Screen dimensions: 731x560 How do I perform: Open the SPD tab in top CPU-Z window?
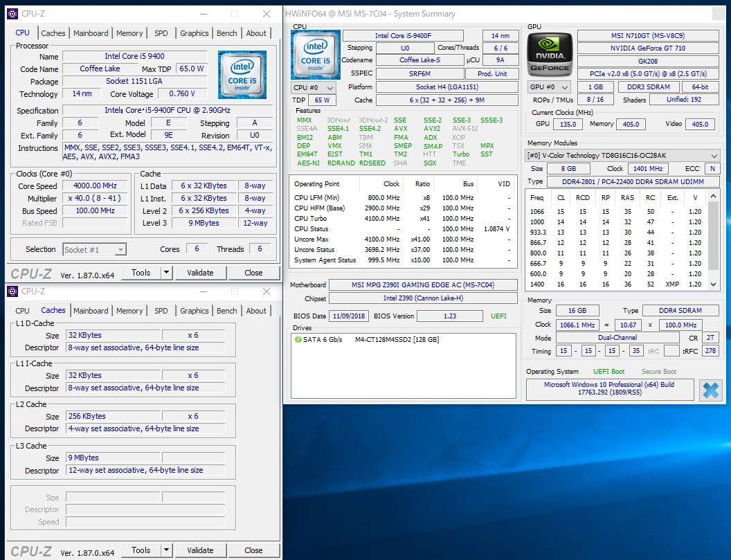point(161,33)
